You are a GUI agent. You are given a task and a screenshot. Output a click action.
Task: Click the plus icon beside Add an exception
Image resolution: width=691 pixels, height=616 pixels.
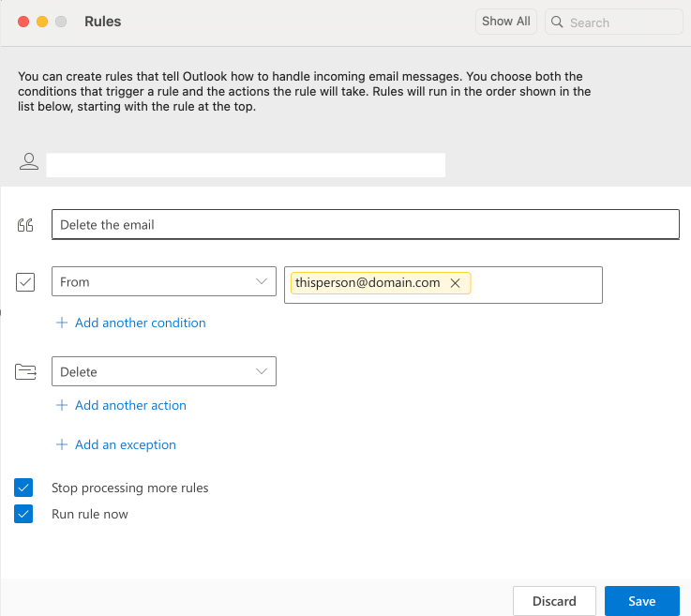click(62, 444)
